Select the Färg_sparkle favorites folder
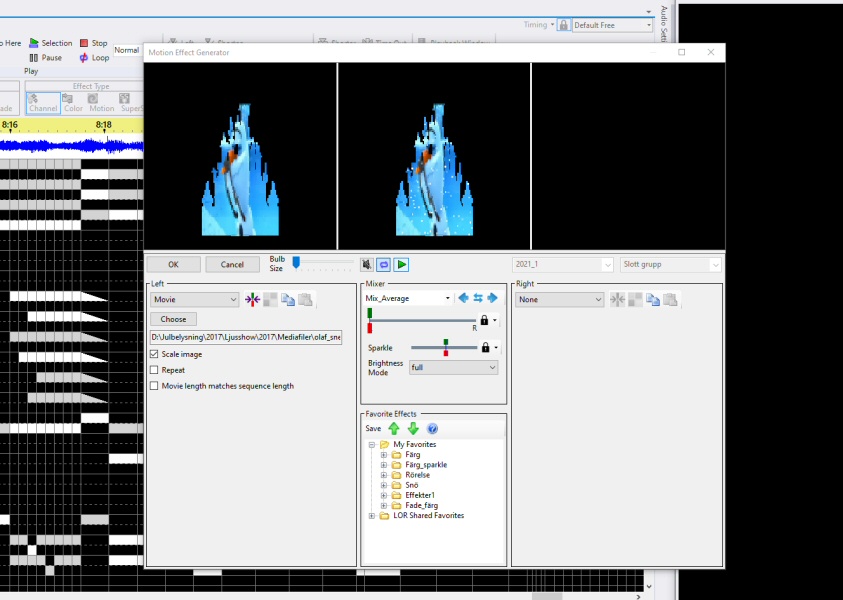843x600 pixels. pyautogui.click(x=426, y=465)
